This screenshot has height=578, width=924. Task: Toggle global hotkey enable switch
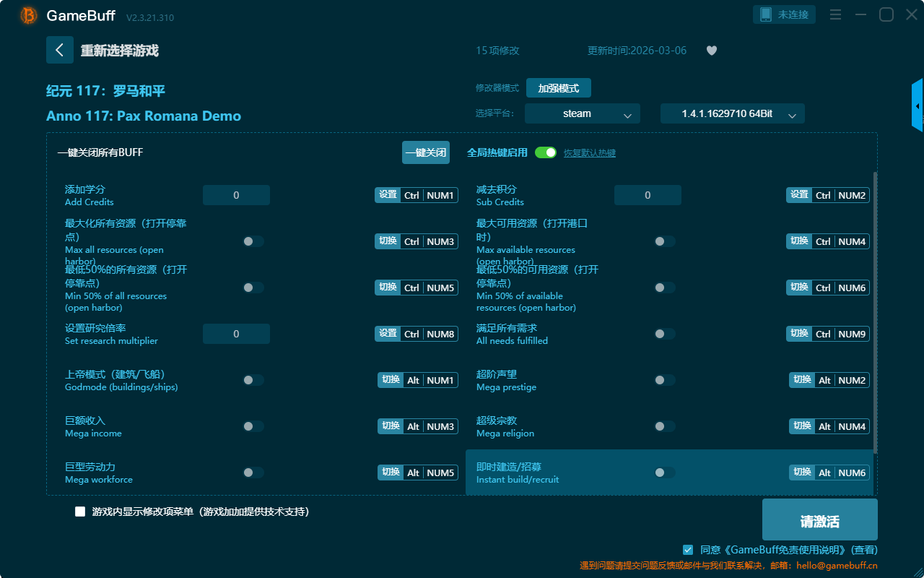point(546,152)
